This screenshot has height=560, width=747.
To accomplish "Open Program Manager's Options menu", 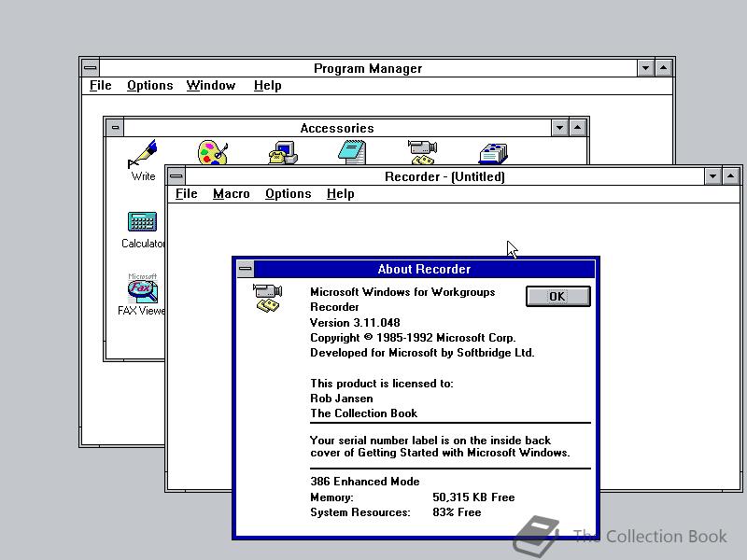I will (x=150, y=86).
